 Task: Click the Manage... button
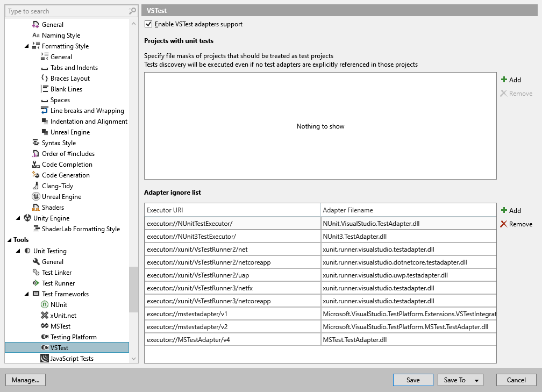(25, 380)
